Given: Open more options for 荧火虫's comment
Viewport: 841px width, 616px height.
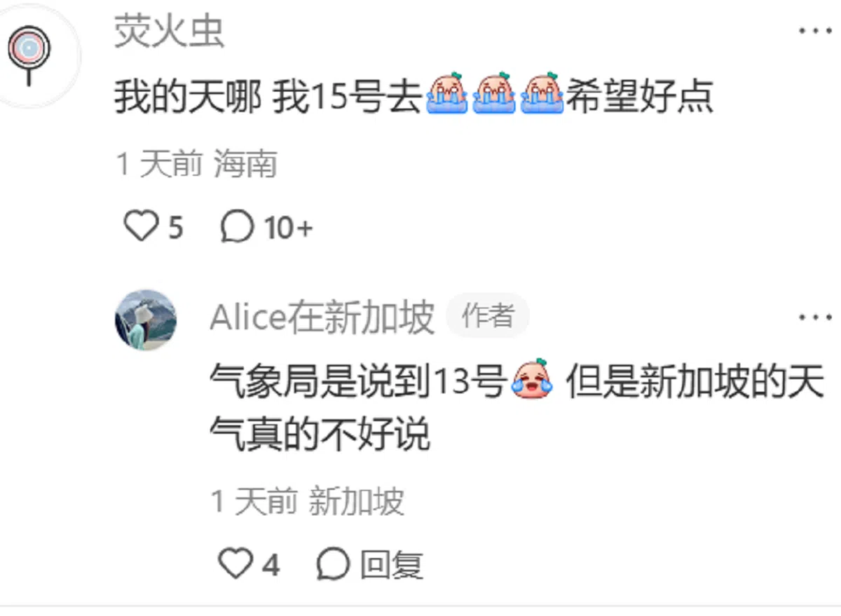Looking at the screenshot, I should [815, 31].
